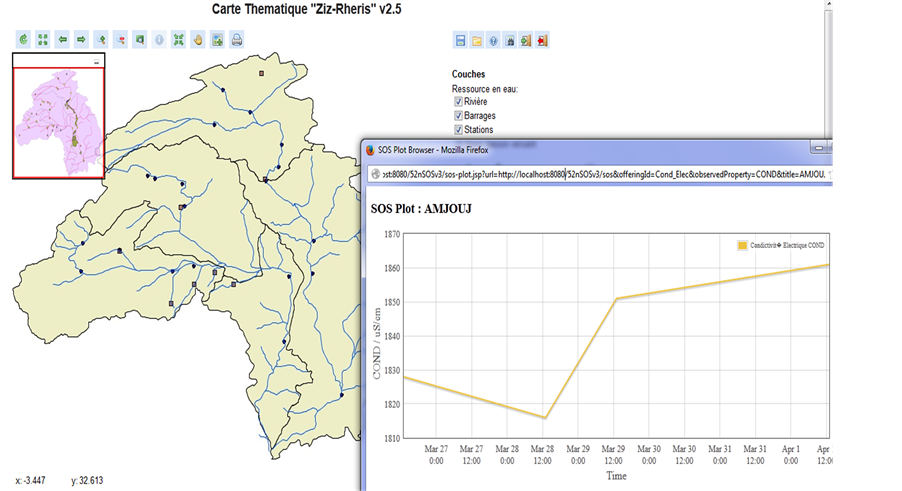902x491 pixels.
Task: Click the yellow Conductivité legend swatch
Action: pos(742,245)
